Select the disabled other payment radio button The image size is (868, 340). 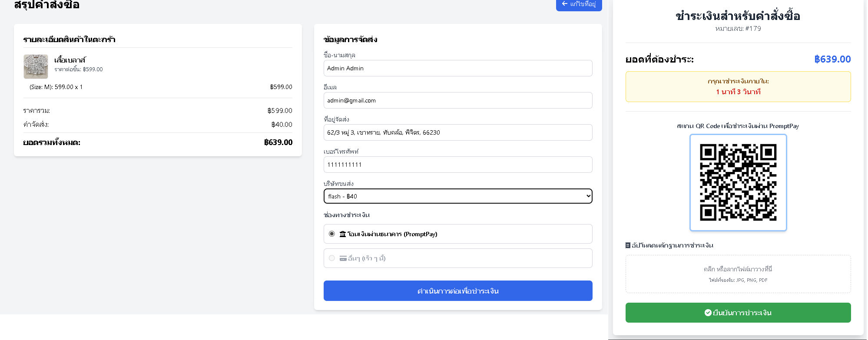(x=332, y=258)
